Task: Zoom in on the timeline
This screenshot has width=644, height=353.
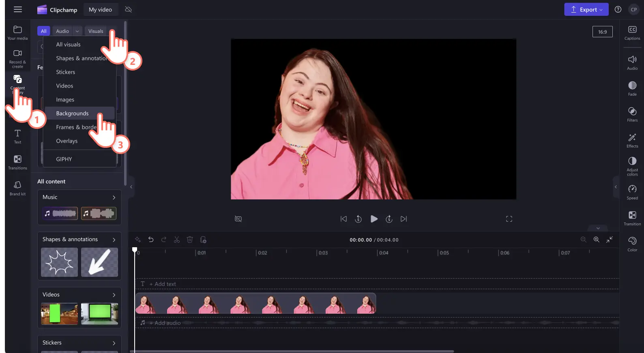Action: [596, 240]
